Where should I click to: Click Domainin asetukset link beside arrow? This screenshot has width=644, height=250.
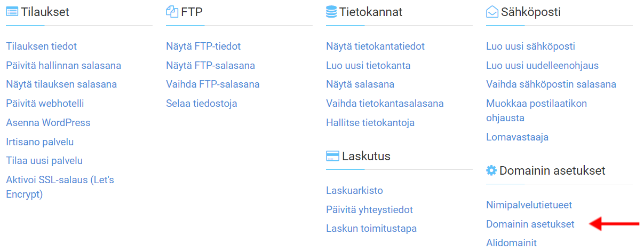530,224
